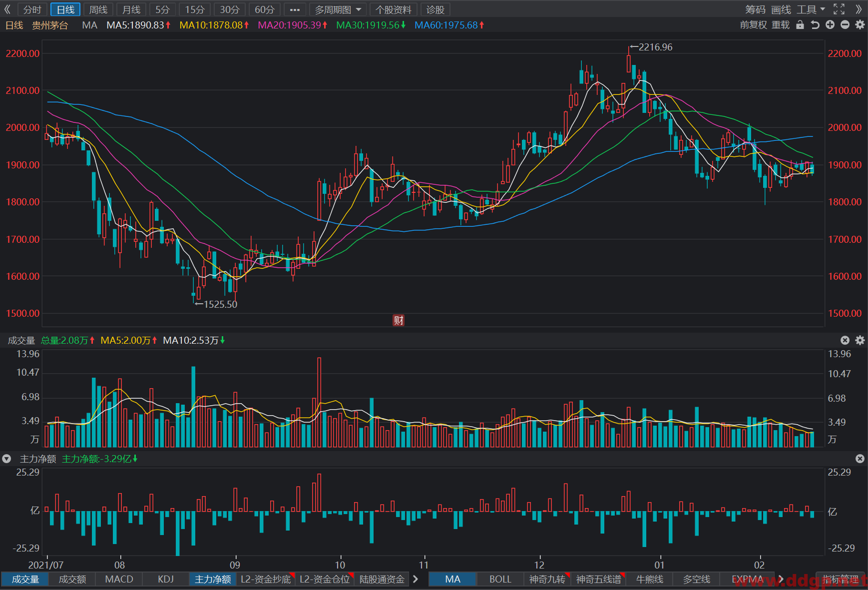Switch chart to 周线 weekly period
868x590 pixels.
click(98, 9)
